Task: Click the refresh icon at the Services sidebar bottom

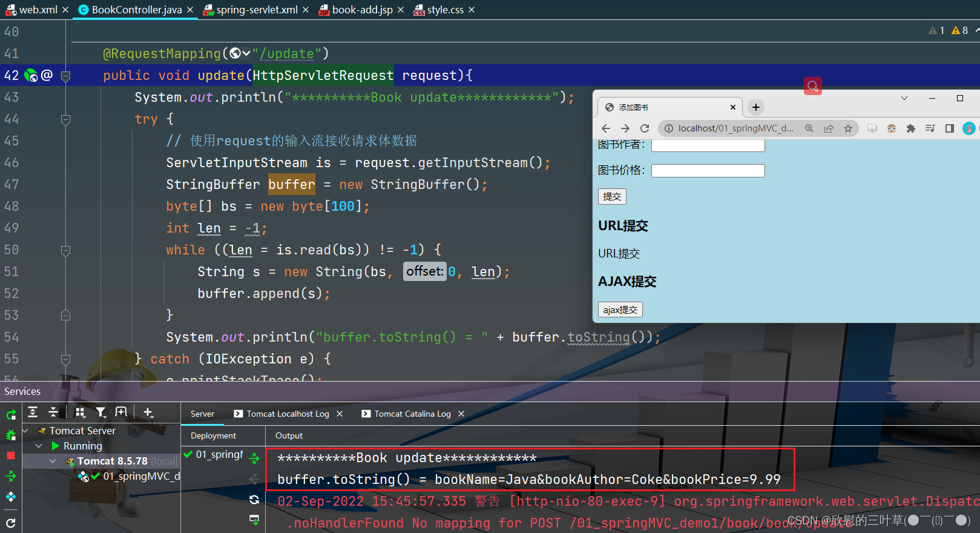Action: pos(11,522)
